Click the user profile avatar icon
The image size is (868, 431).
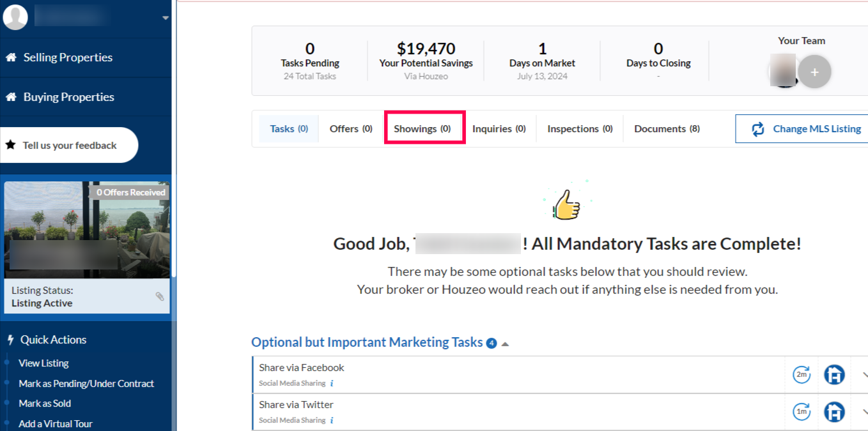(x=15, y=17)
